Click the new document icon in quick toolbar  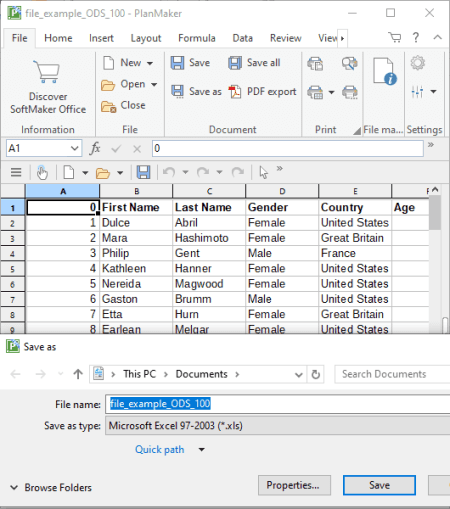coord(69,172)
